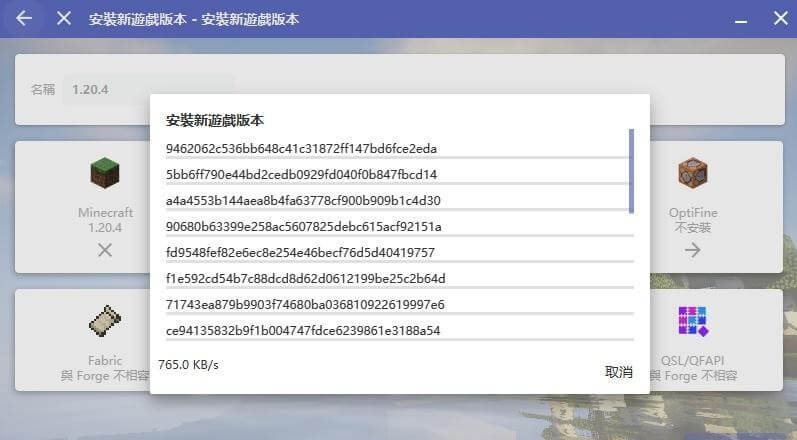The height and width of the screenshot is (440, 797).
Task: Click task 90680b63399e258ac5607825debc615acf92151a
Action: pyautogui.click(x=303, y=227)
